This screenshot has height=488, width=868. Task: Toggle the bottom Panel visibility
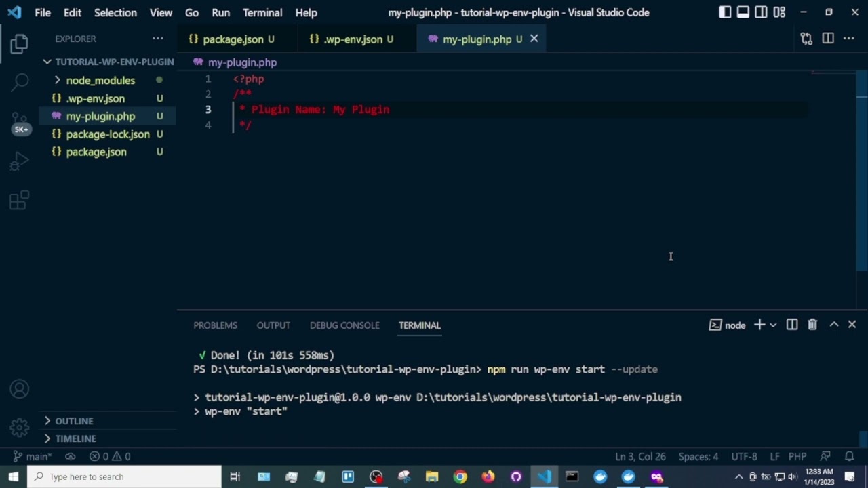[743, 12]
